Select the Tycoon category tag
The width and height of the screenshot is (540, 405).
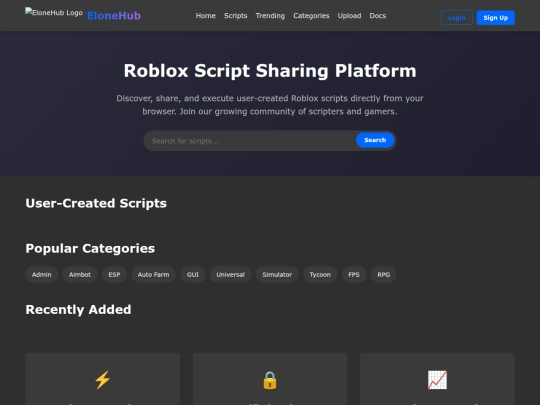click(x=320, y=274)
